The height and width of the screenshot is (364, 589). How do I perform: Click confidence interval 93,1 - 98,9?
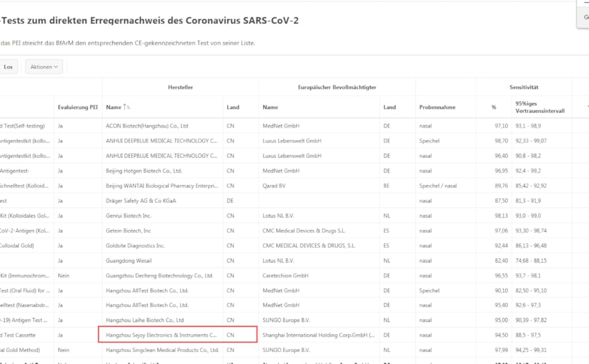coord(528,126)
